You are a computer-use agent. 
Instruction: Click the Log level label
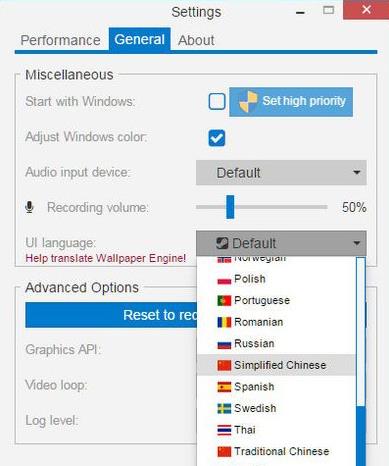(52, 420)
